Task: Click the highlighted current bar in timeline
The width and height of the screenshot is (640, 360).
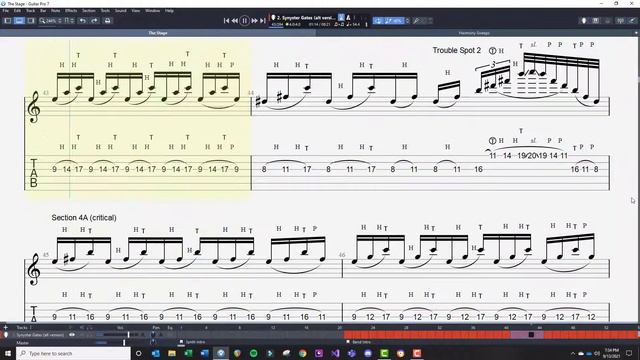Action: click(x=531, y=335)
